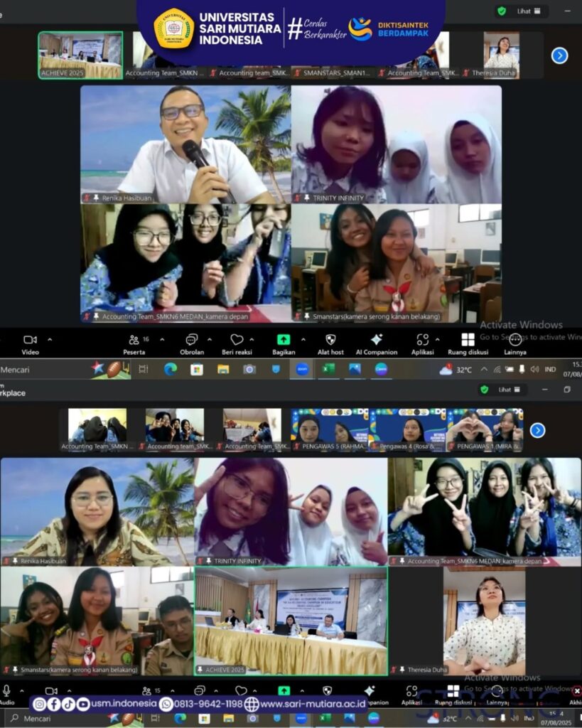Open Camera app from upper taskbar
The height and width of the screenshot is (728, 582).
(249, 369)
